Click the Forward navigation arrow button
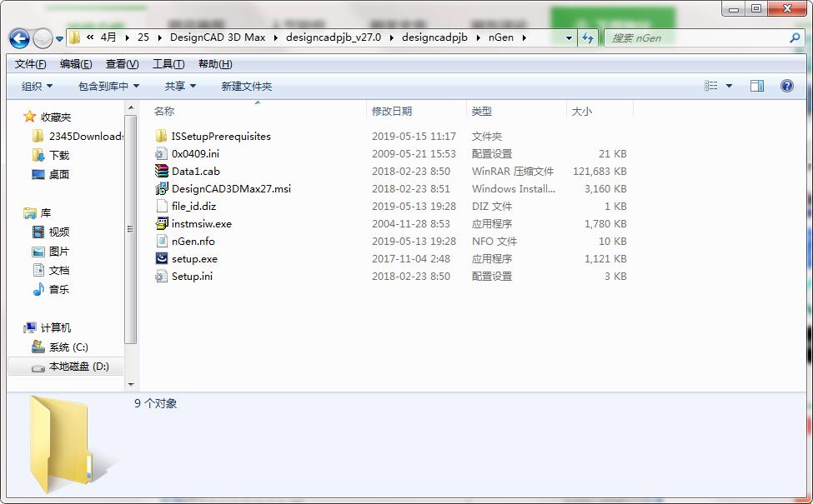 [43, 38]
